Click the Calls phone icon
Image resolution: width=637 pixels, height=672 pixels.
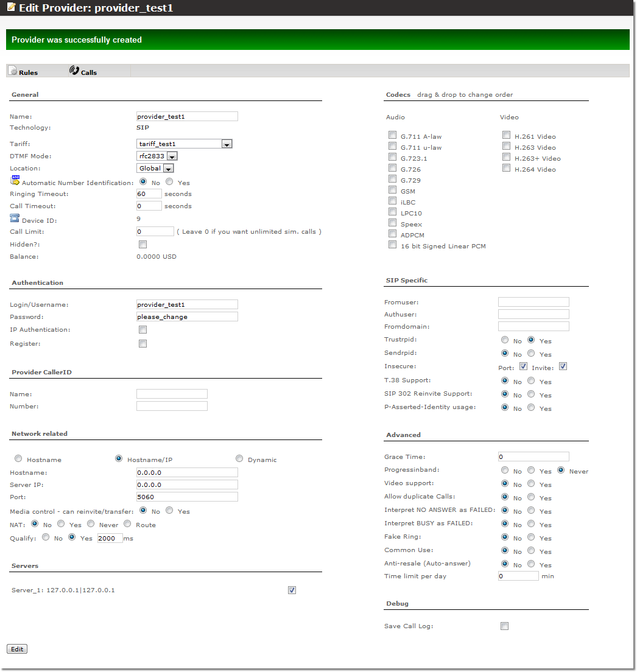tap(74, 71)
